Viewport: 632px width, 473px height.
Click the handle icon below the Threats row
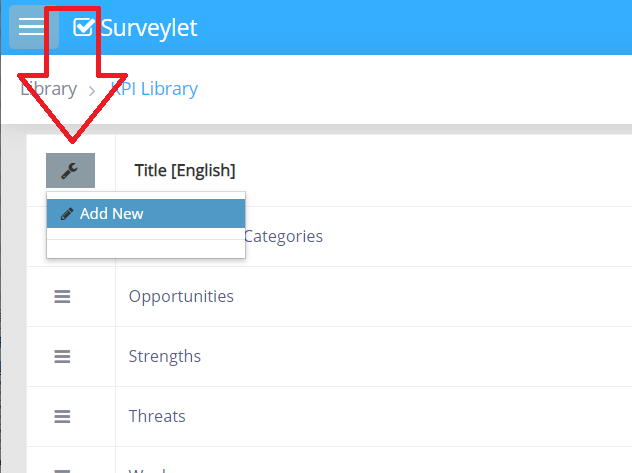tap(62, 469)
